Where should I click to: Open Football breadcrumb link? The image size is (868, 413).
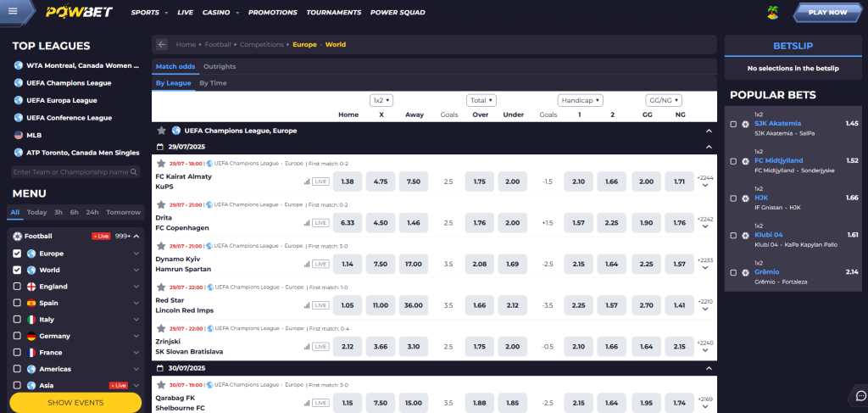[x=218, y=44]
